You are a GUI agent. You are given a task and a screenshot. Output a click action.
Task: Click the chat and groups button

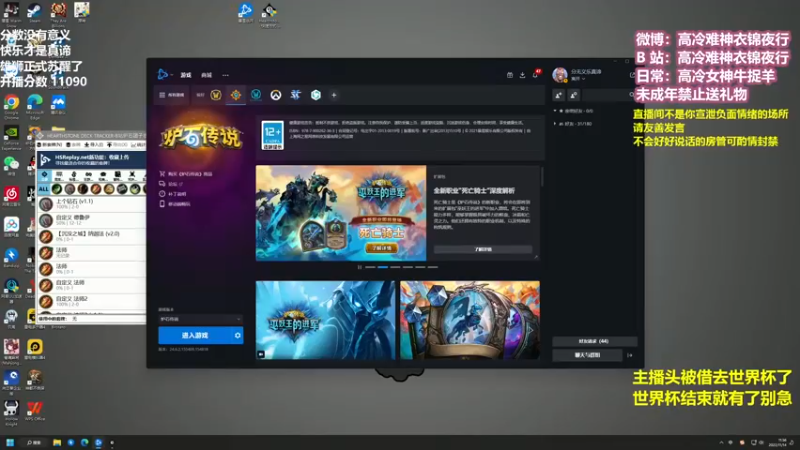point(587,355)
